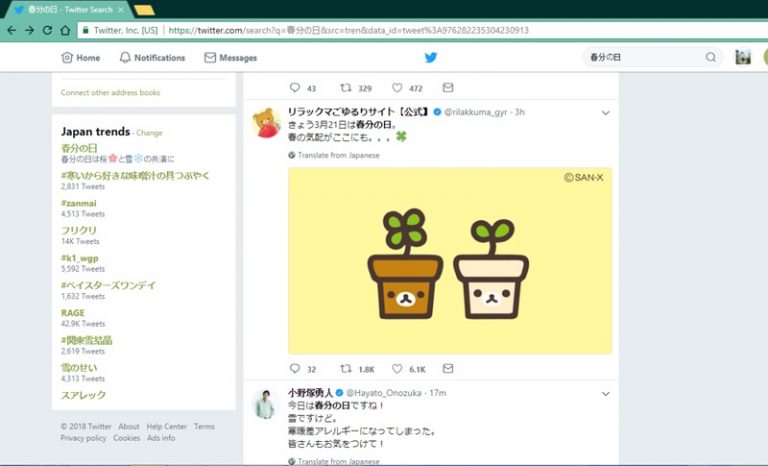Open @Hayato_Onozuka handle link
Screen dimensions: 768x466
click(x=384, y=393)
